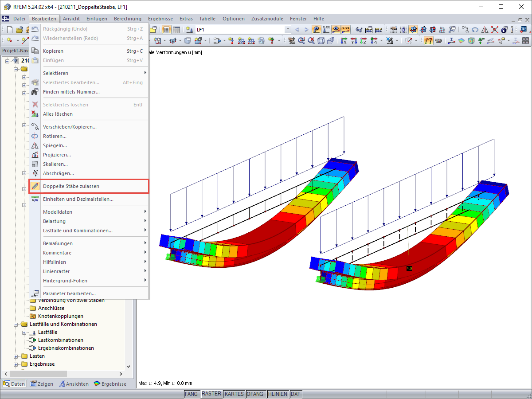
Task: Toggle the eye results visibility icon
Action: [336, 30]
